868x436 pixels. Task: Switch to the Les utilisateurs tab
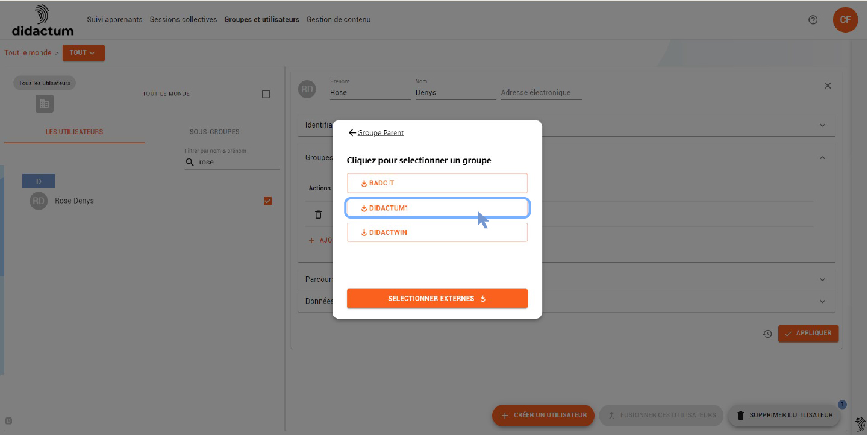coord(74,132)
